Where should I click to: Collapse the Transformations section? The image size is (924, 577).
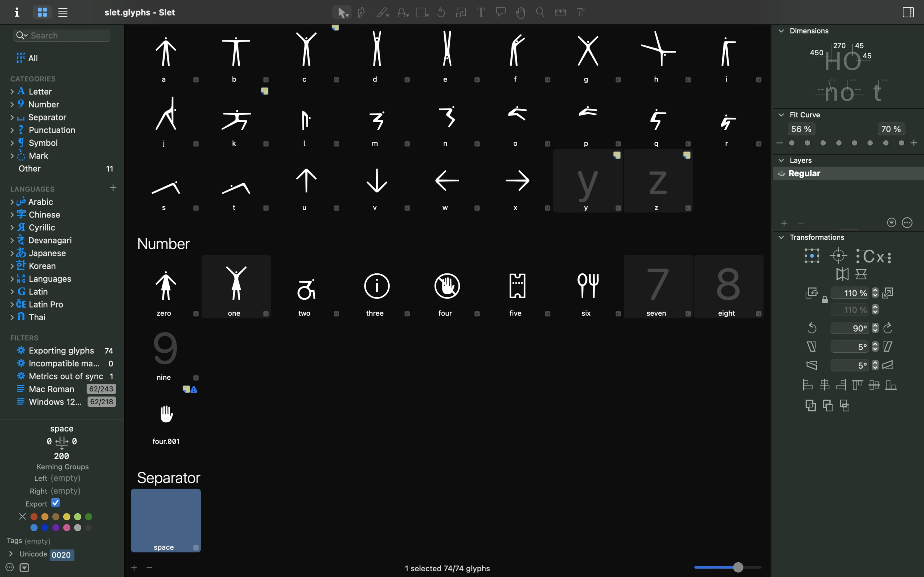point(781,237)
